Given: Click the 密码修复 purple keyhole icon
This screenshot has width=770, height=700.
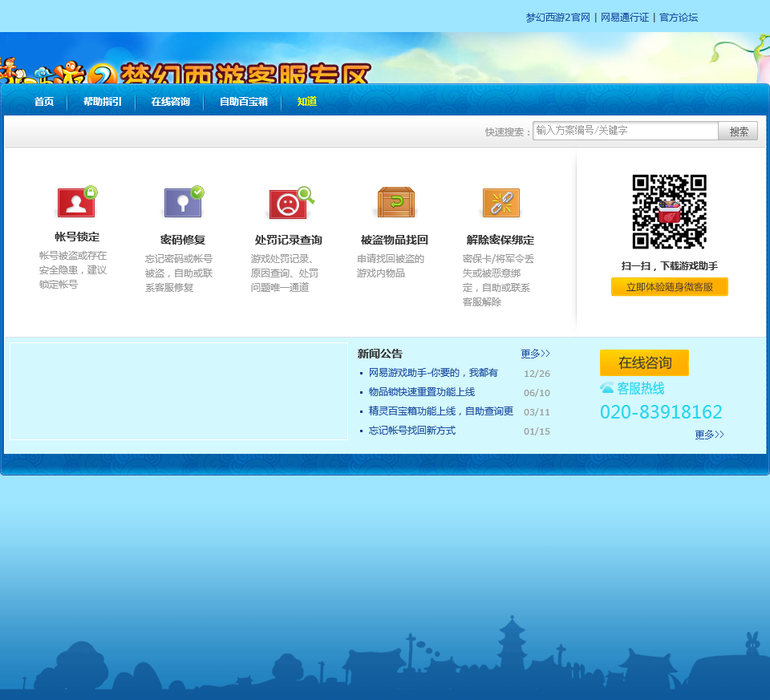Looking at the screenshot, I should 183,202.
